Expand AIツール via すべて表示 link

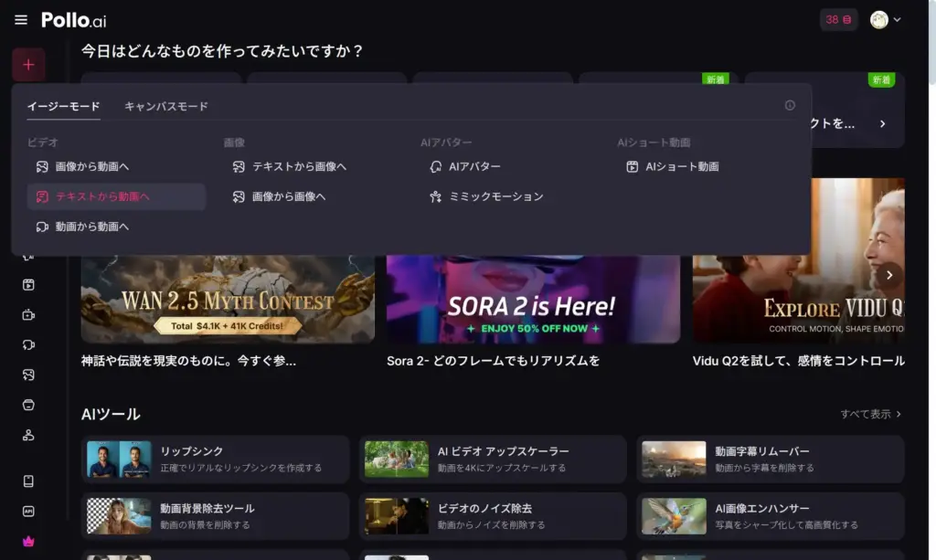pos(871,414)
